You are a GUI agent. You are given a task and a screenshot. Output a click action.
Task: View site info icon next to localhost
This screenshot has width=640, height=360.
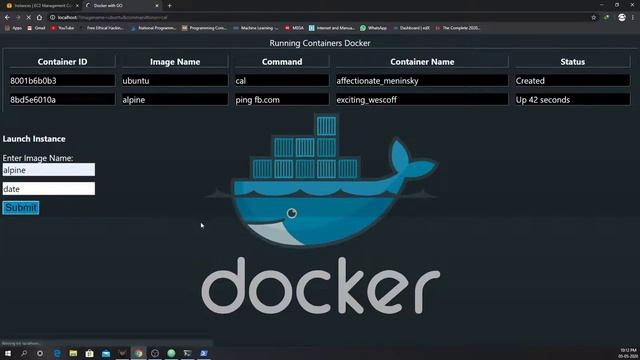(x=53, y=18)
